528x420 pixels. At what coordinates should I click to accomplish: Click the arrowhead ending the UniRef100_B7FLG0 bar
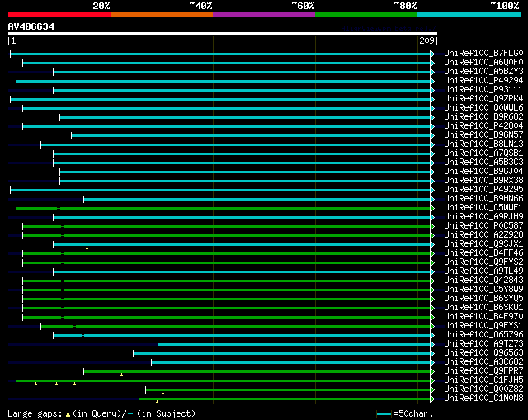point(432,54)
